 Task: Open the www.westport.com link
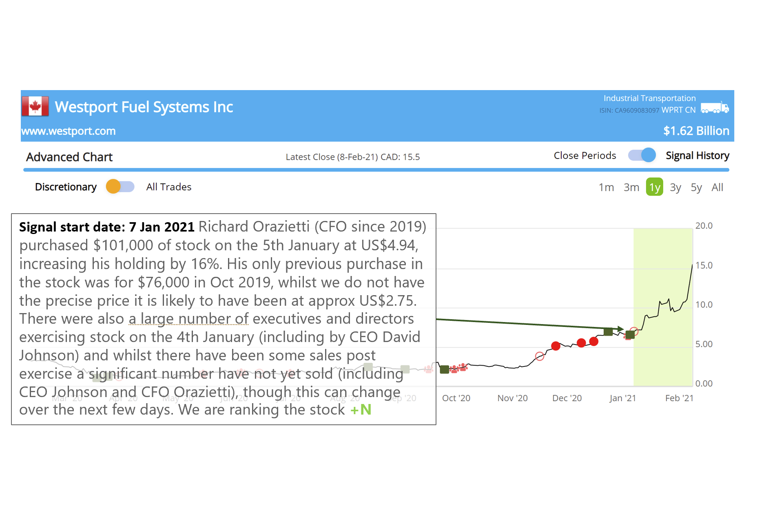69,131
